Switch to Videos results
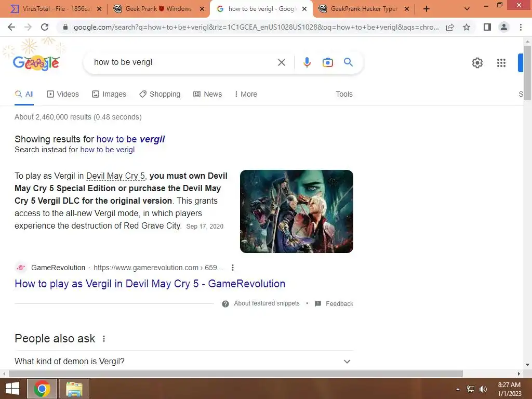The height and width of the screenshot is (399, 532). (63, 95)
